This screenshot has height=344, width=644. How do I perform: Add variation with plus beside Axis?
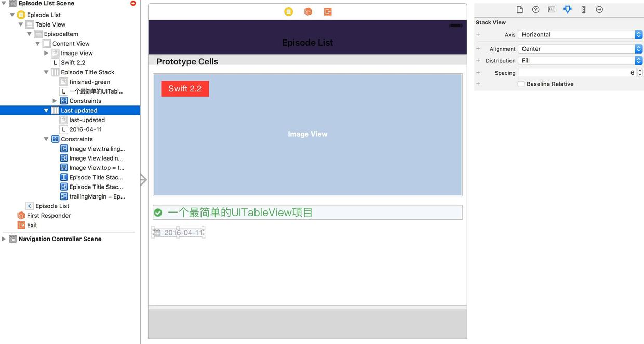[478, 34]
